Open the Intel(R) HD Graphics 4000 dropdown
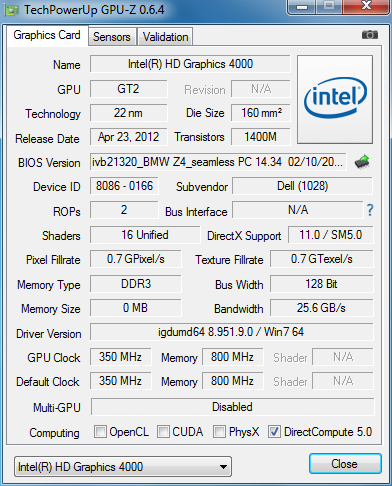This screenshot has width=392, height=486. (x=123, y=467)
